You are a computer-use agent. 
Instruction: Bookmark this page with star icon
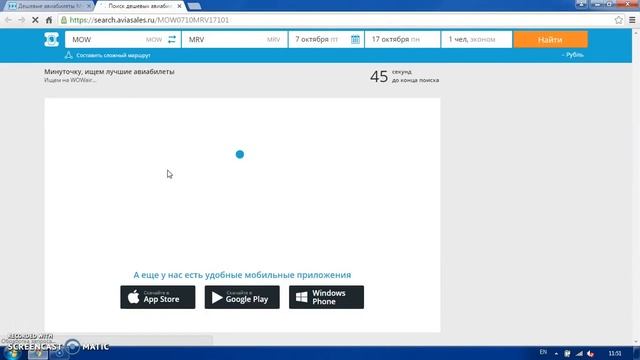click(x=619, y=20)
